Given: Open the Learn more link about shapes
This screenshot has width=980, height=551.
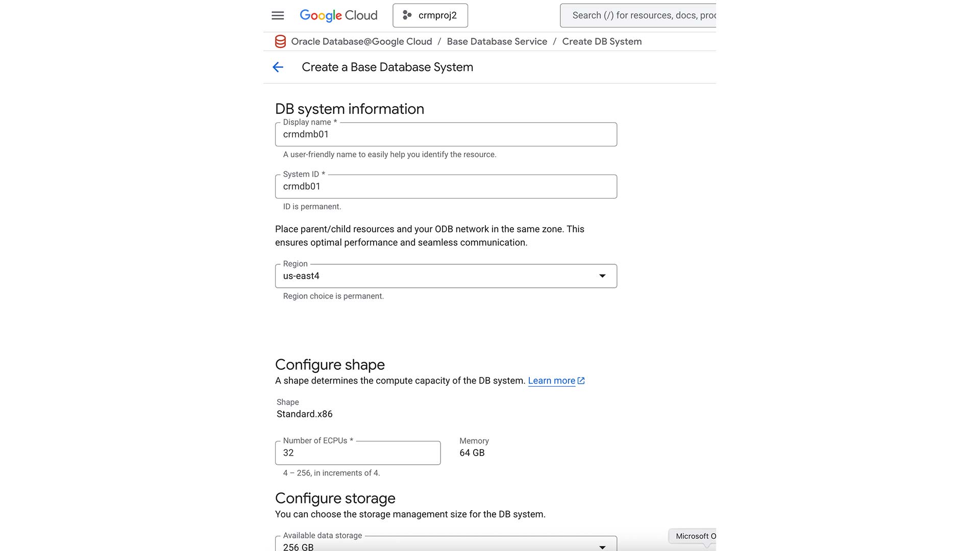Looking at the screenshot, I should [551, 381].
